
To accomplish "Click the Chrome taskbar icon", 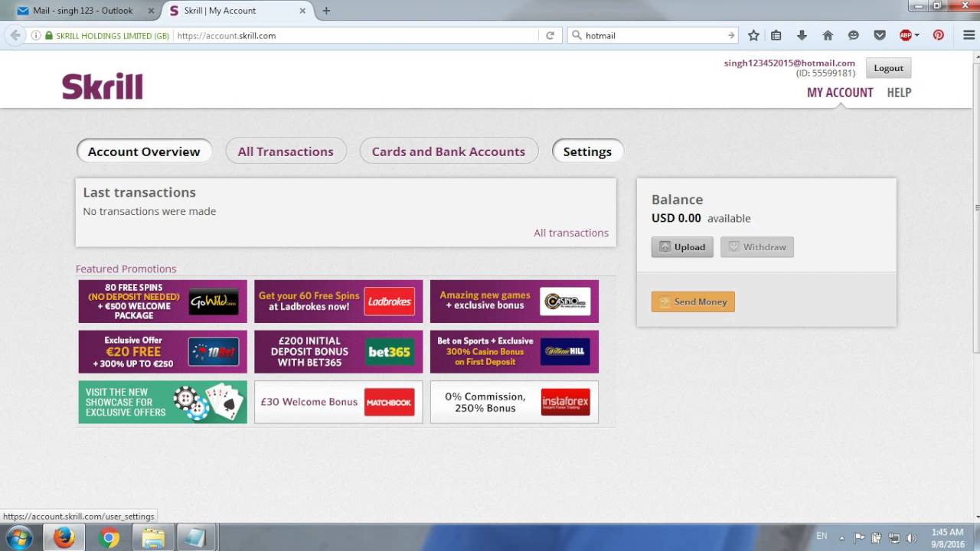I will [109, 537].
